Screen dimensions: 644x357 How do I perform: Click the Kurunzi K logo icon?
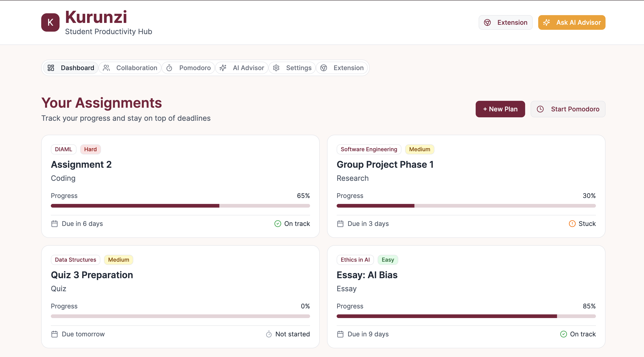click(50, 22)
